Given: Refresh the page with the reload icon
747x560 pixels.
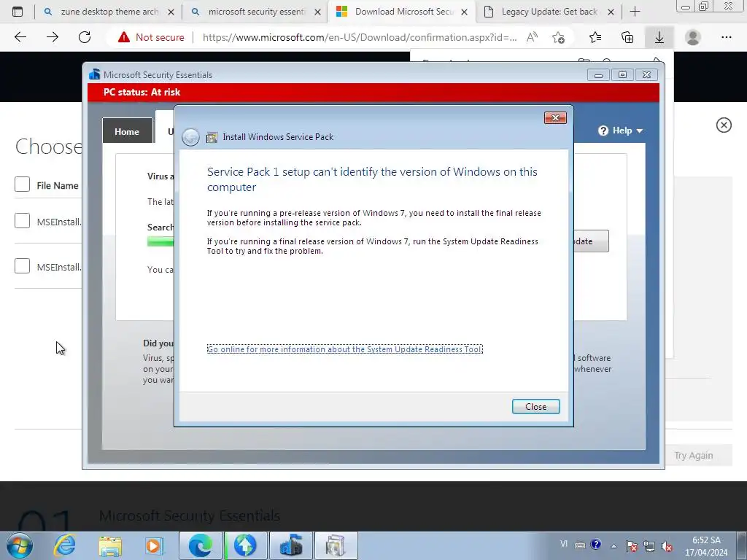Looking at the screenshot, I should [85, 37].
